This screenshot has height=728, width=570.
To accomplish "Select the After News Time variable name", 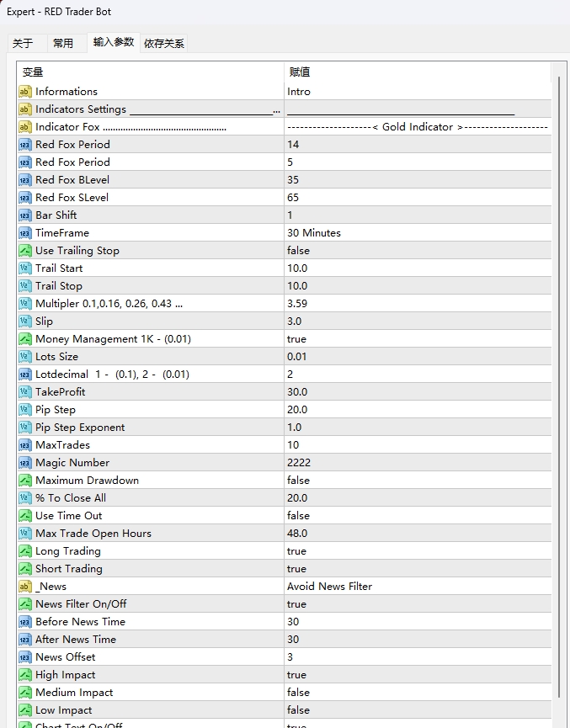I will [x=76, y=640].
